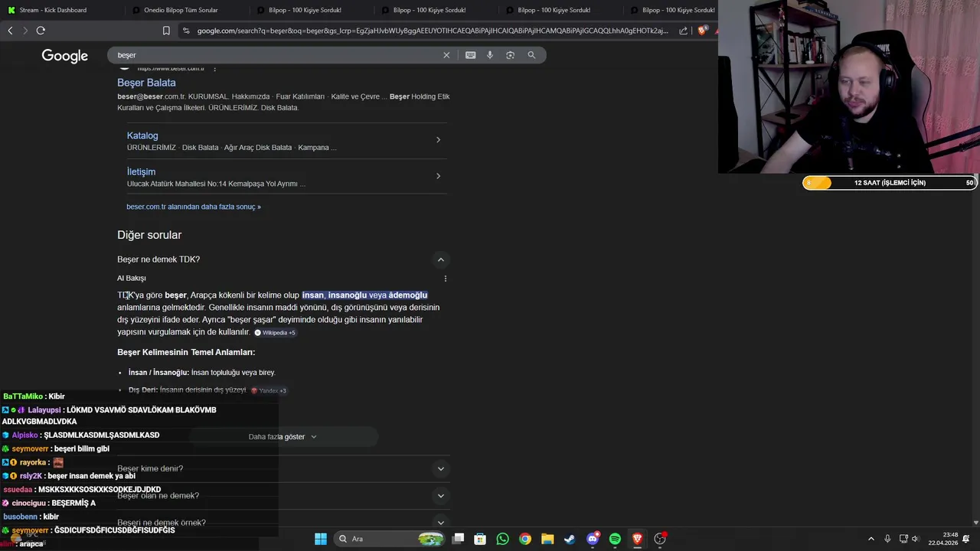Click the 'Diğer sorular' heading
Image resolution: width=980 pixels, height=551 pixels.
pyautogui.click(x=149, y=235)
